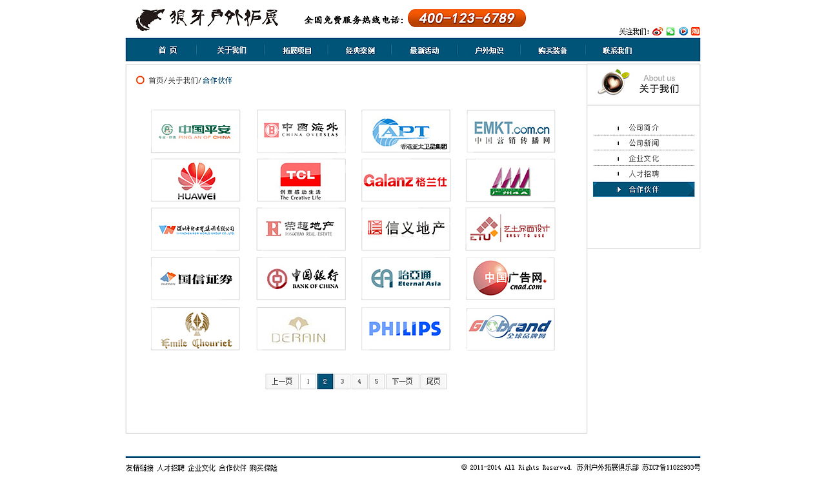Open the logo with purple sail shapes
The width and height of the screenshot is (826, 504).
click(x=510, y=180)
